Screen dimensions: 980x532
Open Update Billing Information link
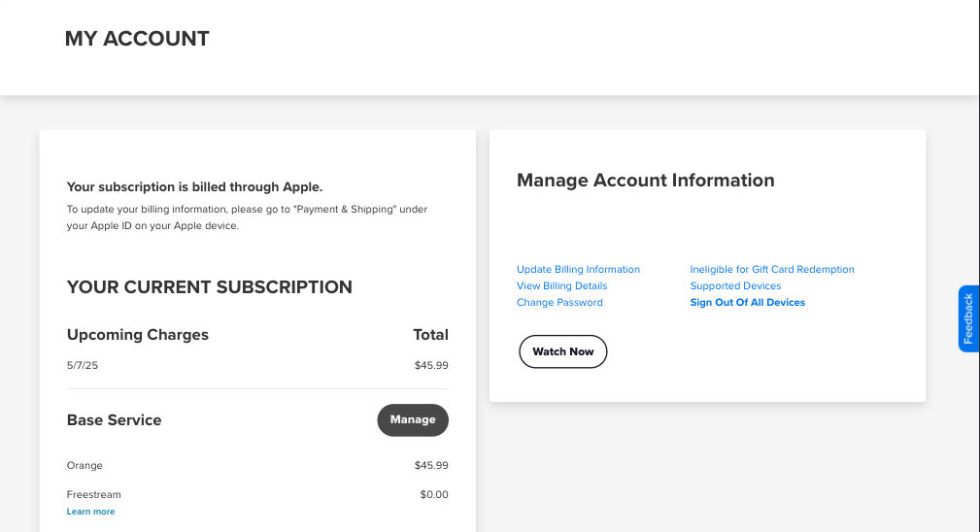578,269
